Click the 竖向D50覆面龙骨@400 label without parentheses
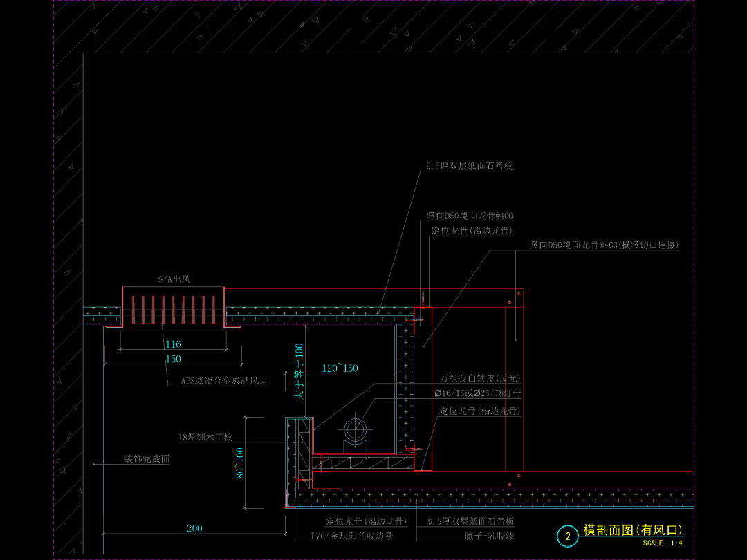 click(470, 216)
